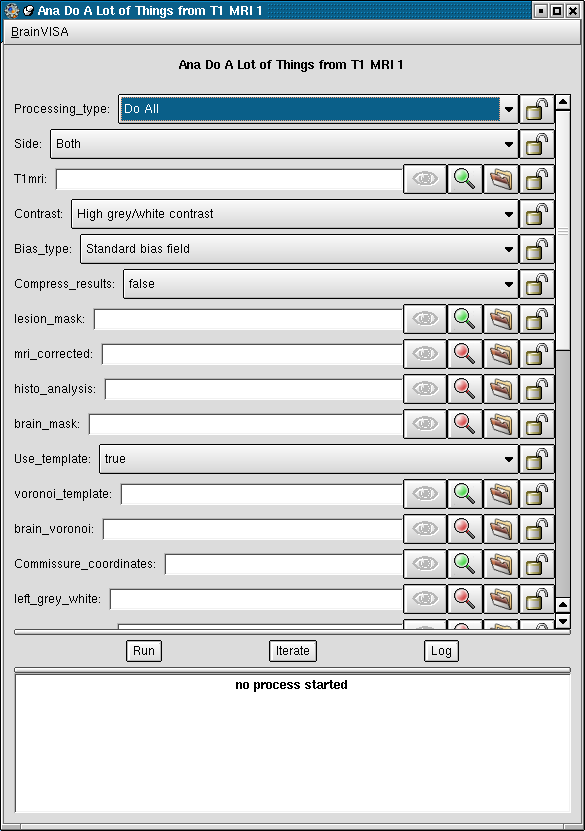Click the green magnifier database search for T1mri

tap(465, 179)
